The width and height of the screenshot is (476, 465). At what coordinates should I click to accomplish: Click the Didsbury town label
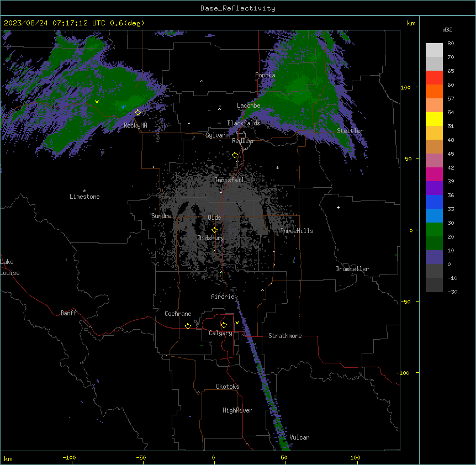(211, 238)
